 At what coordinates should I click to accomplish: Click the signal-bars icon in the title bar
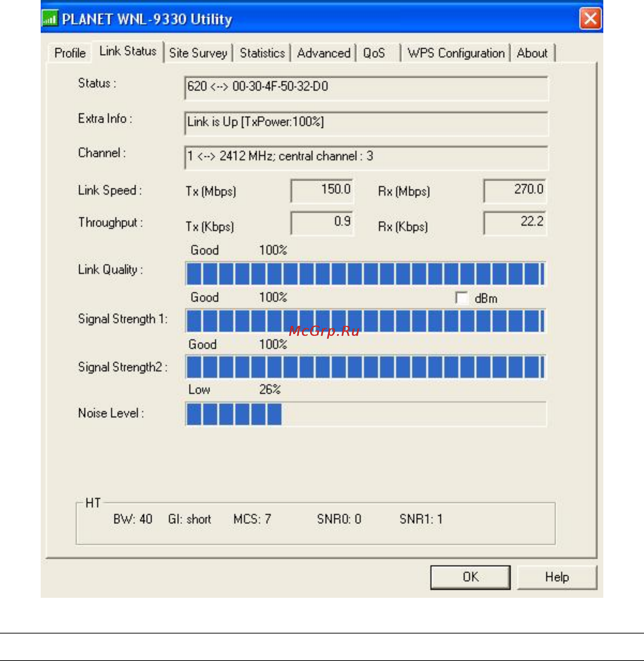(50, 19)
